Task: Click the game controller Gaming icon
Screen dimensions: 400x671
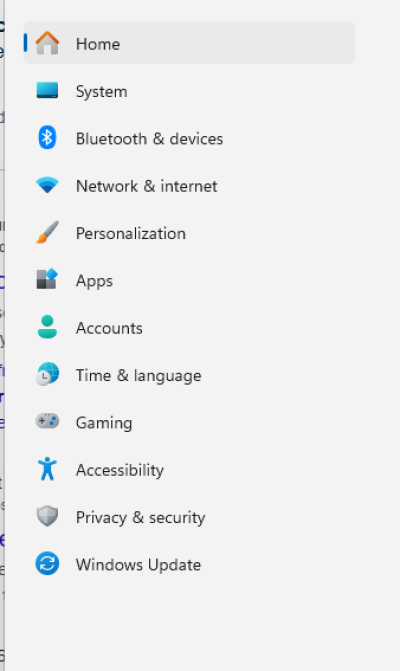Action: (x=47, y=421)
